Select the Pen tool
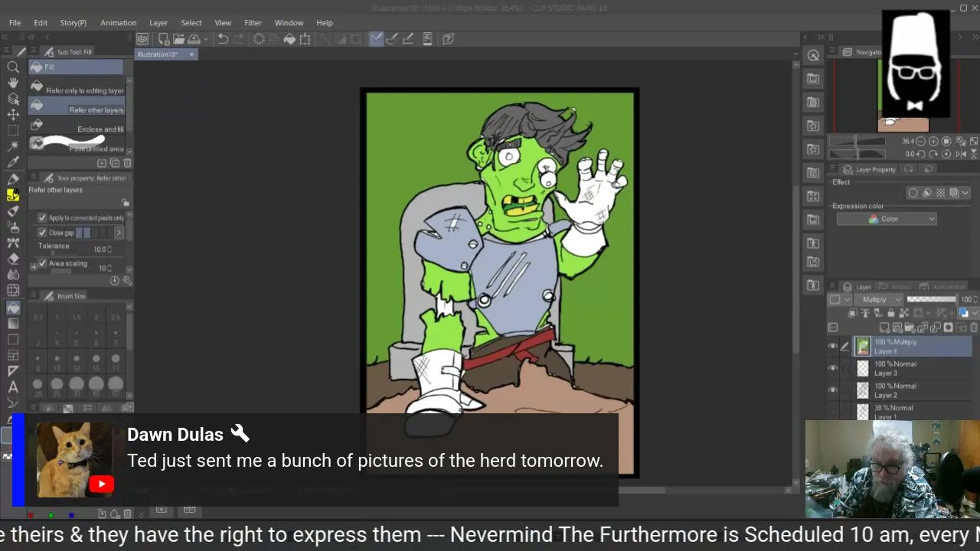980x551 pixels. pos(13,179)
